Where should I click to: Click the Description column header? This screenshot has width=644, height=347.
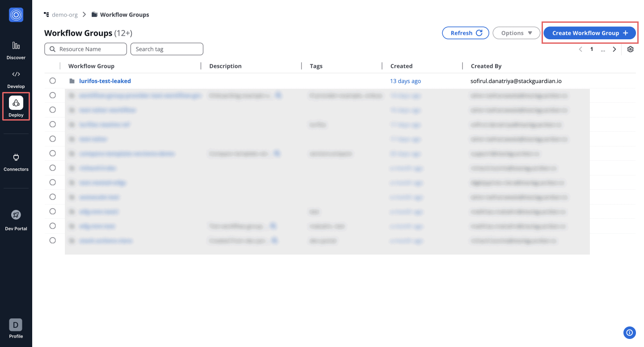click(x=225, y=66)
